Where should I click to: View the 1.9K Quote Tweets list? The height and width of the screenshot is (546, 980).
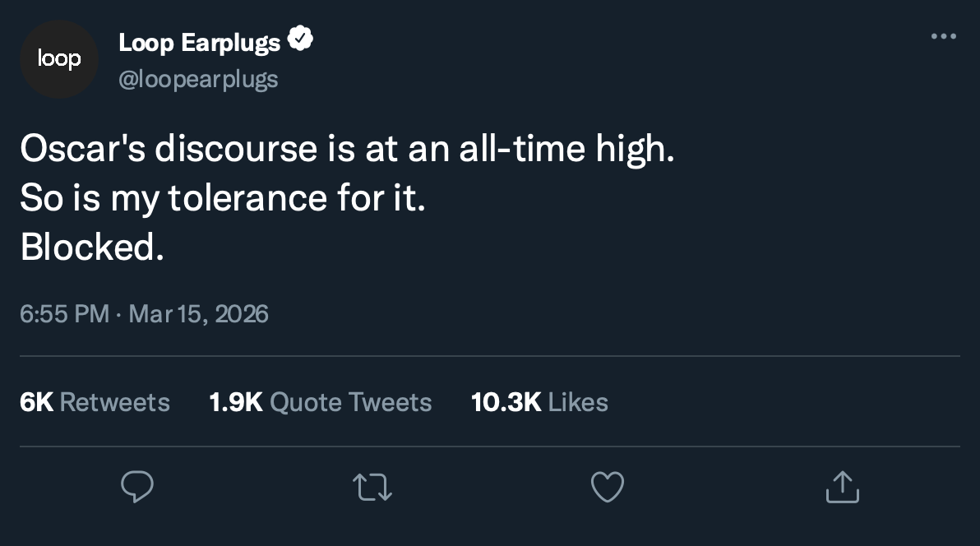coord(320,402)
